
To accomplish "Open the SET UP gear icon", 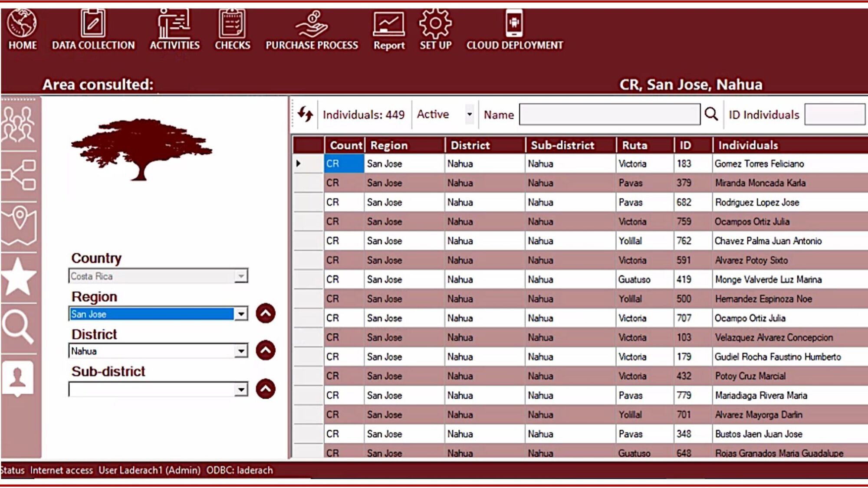I will click(x=435, y=24).
